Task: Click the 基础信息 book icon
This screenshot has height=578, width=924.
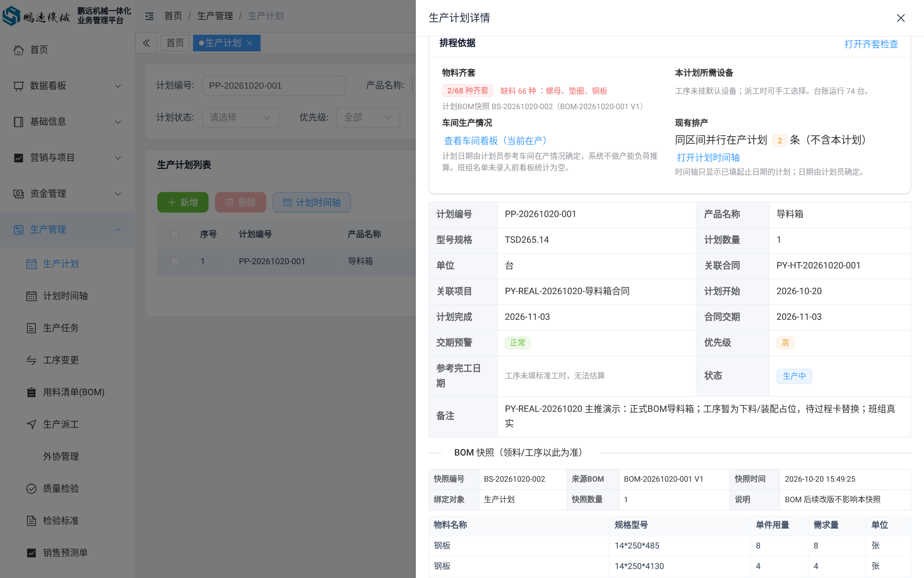Action: [x=18, y=122]
